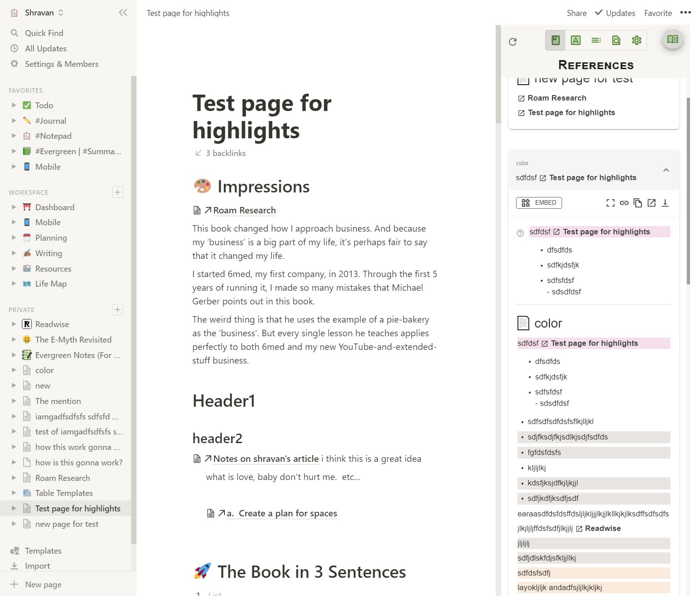
Task: Open the three-dot page menu
Action: tap(685, 13)
